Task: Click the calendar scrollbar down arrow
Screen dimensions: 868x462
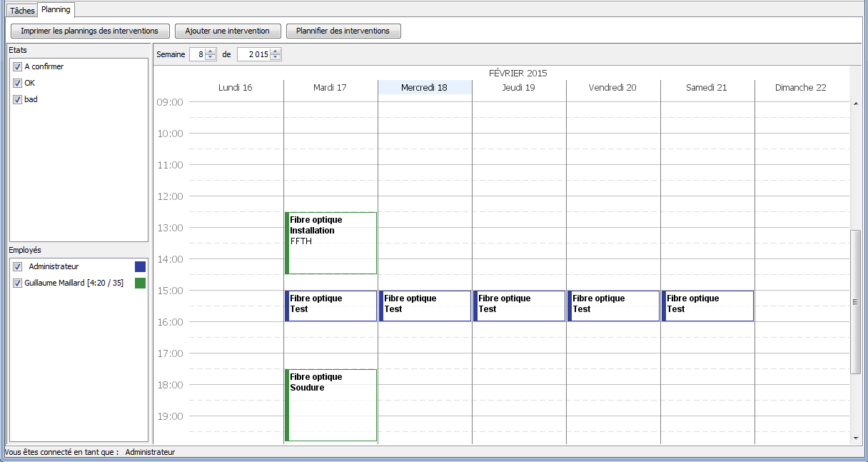Action: (856, 438)
